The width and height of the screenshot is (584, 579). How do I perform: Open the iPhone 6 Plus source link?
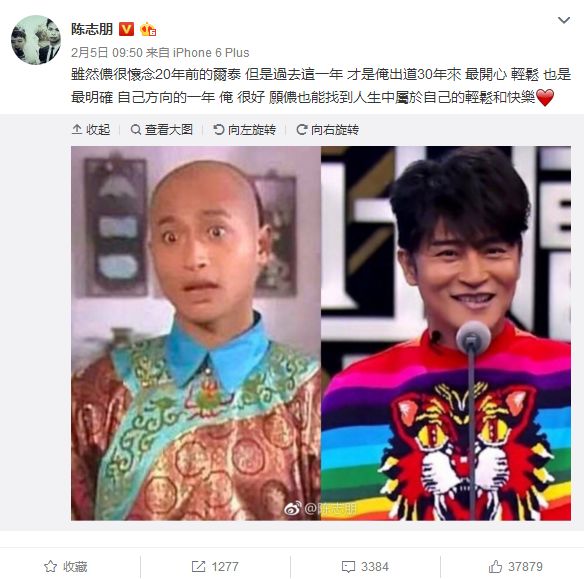coord(211,53)
